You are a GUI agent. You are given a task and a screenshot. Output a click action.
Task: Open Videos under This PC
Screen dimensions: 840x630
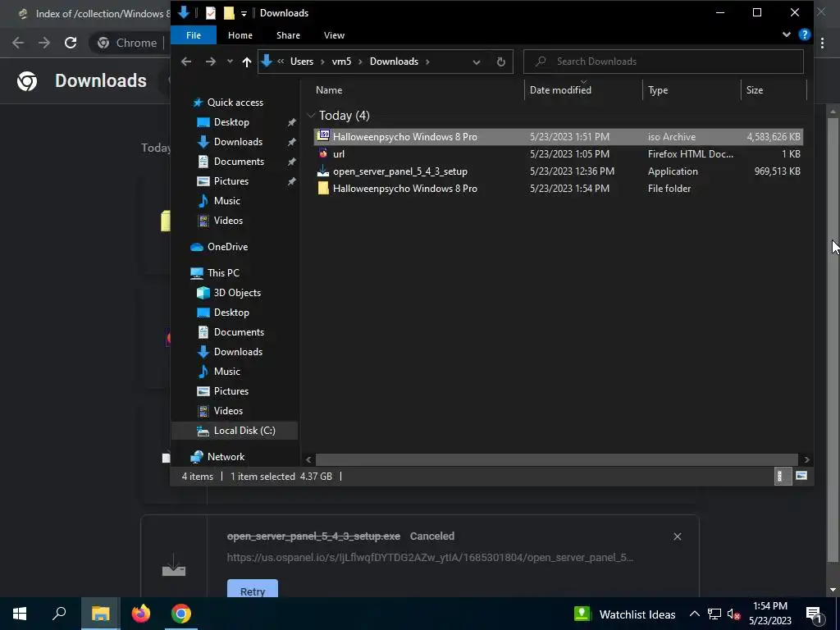pyautogui.click(x=228, y=411)
